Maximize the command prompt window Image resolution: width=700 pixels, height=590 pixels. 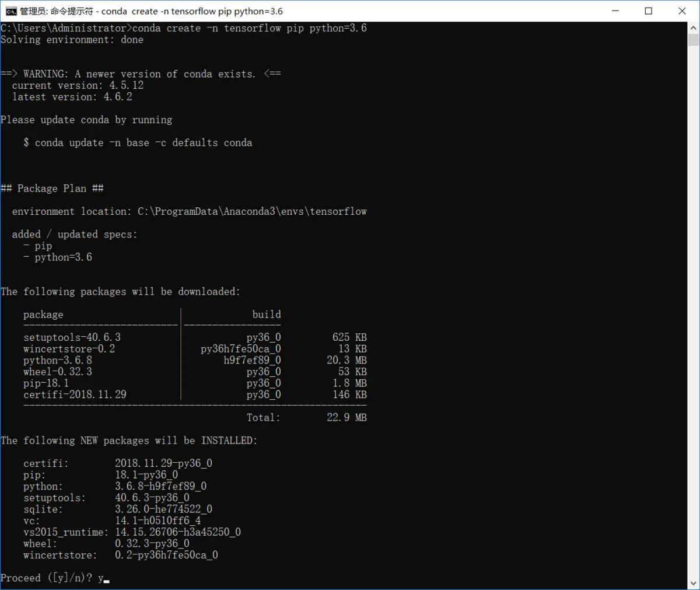[649, 11]
